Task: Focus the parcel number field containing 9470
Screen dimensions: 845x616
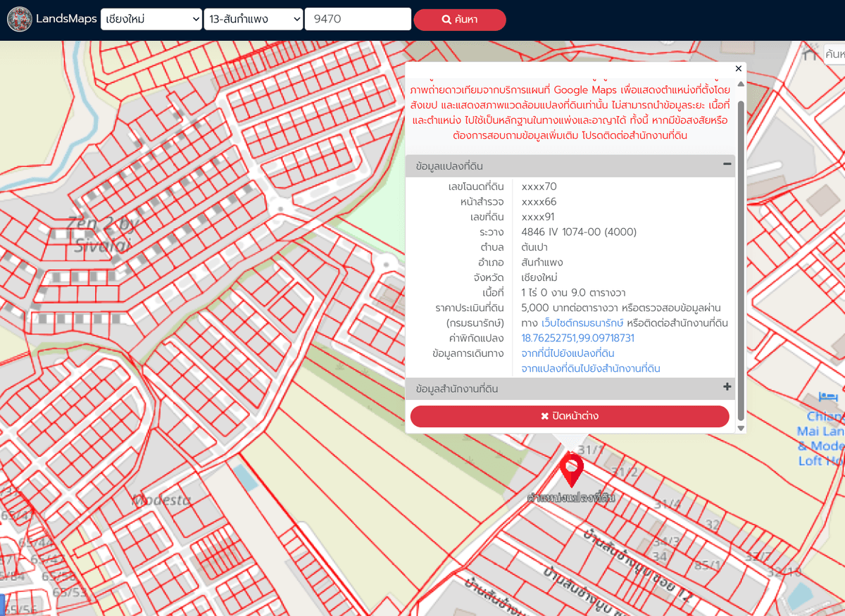Action: [x=358, y=19]
